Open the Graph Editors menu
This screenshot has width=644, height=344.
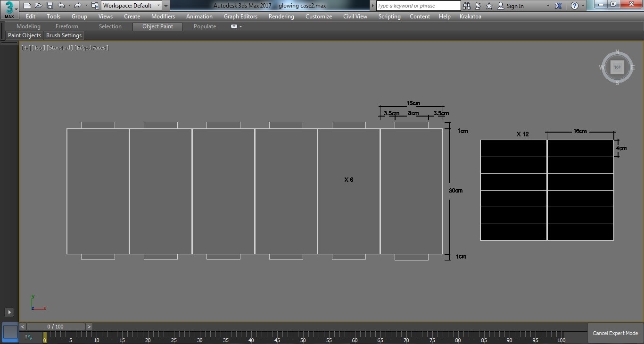coord(241,17)
